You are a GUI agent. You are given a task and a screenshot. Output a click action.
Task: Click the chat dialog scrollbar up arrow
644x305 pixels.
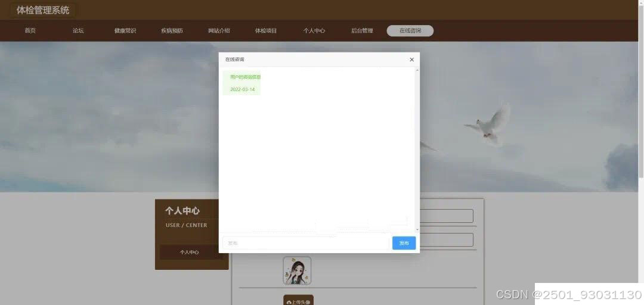(417, 71)
